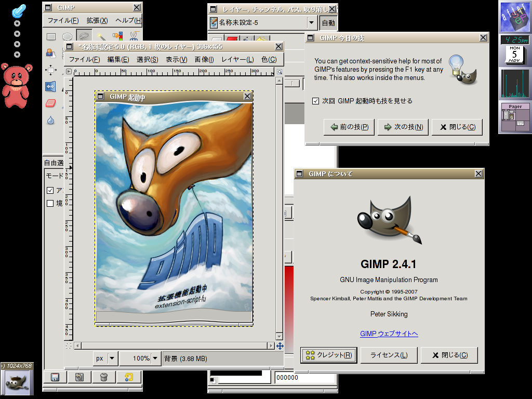Screen dimensions: 532x399
Task: Open the px unit dropdown in status bar
Action: 106,358
